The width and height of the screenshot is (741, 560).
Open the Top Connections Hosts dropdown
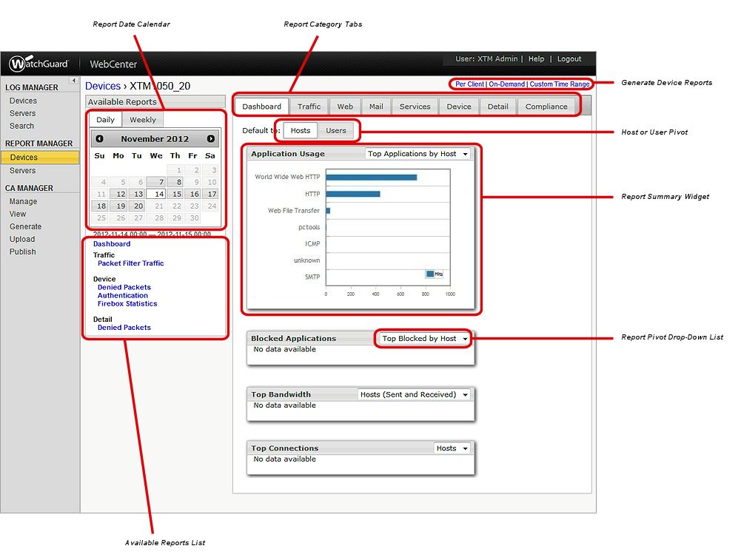coord(452,448)
